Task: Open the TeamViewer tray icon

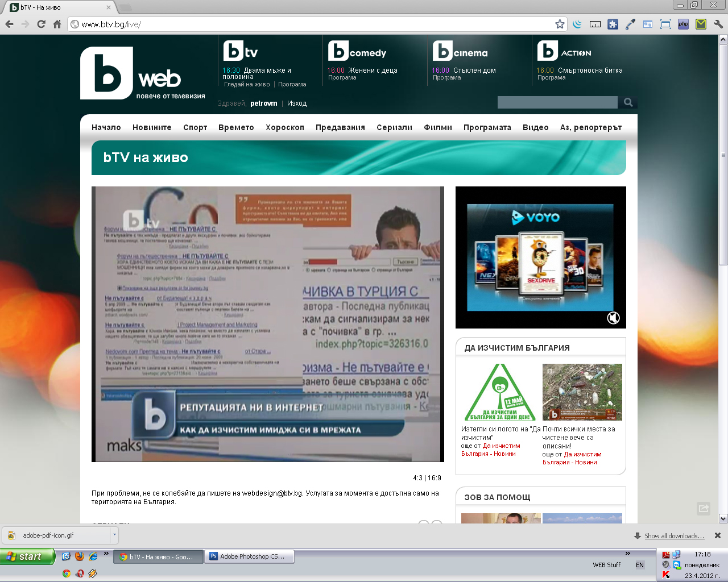Action: pos(677,565)
